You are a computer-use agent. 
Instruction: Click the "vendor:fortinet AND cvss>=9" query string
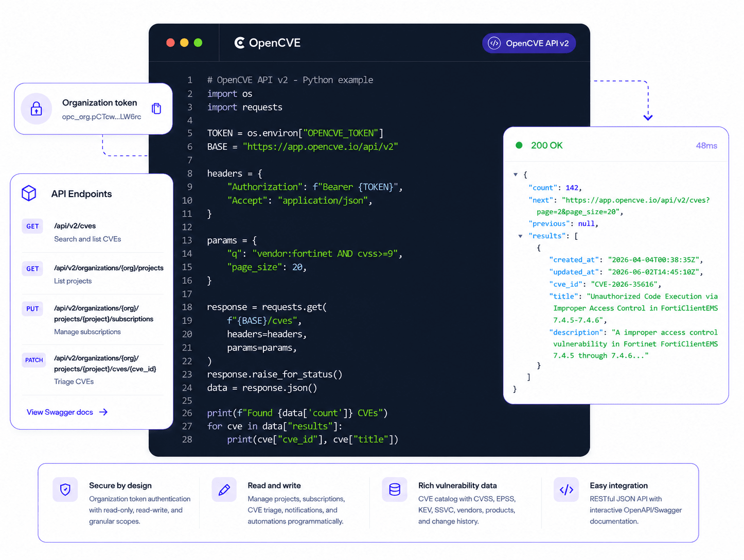point(325,254)
